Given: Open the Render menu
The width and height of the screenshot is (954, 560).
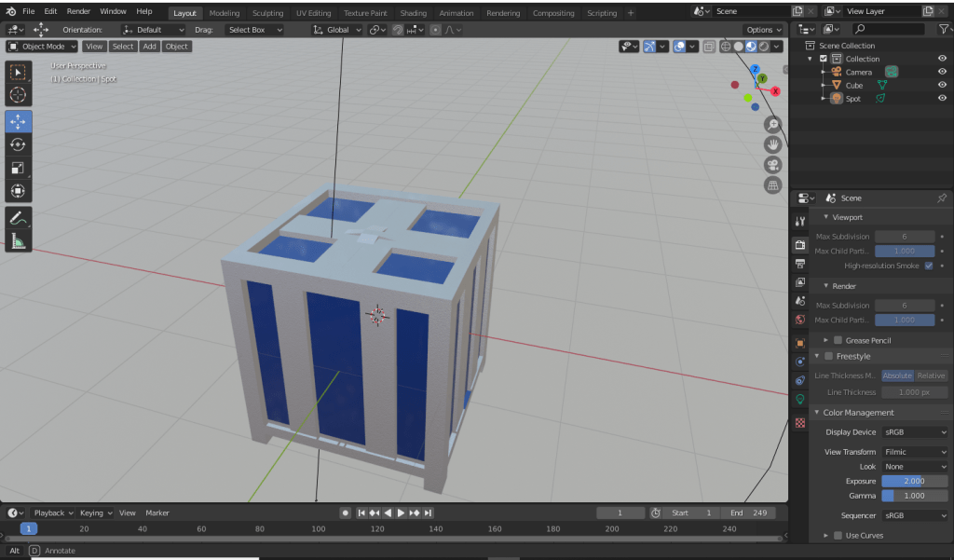Looking at the screenshot, I should pyautogui.click(x=78, y=11).
